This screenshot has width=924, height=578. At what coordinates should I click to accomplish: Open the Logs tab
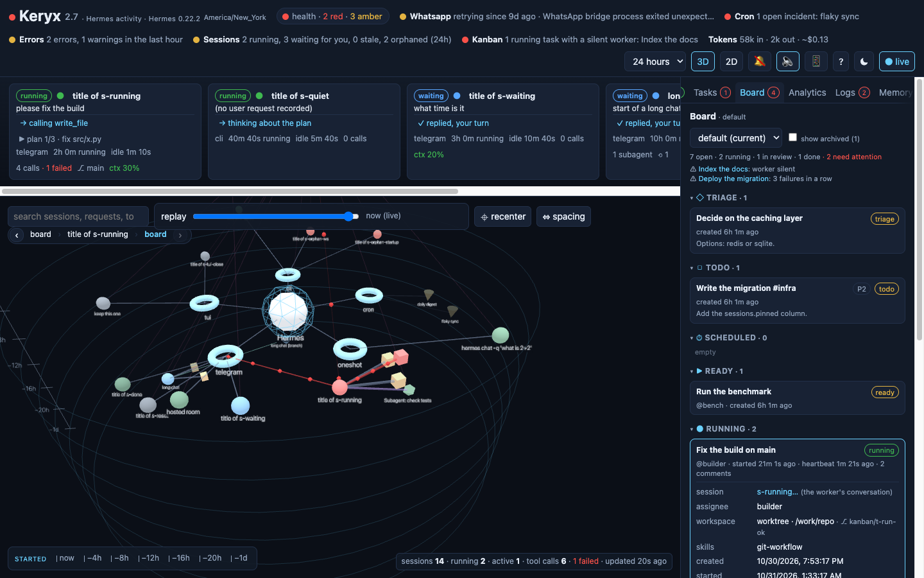coord(852,92)
